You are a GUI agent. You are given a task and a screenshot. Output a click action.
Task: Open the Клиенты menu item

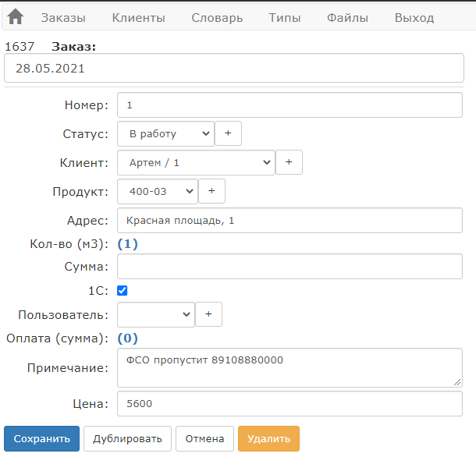138,18
